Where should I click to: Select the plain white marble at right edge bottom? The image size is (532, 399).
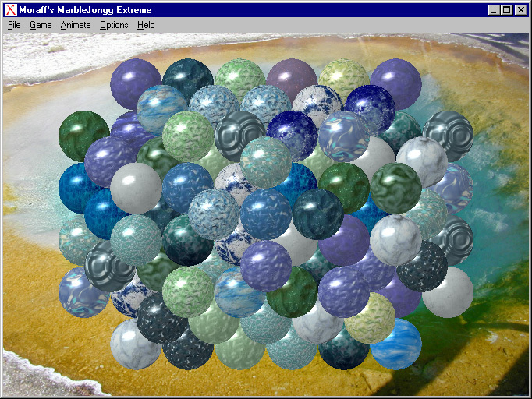tap(448, 292)
